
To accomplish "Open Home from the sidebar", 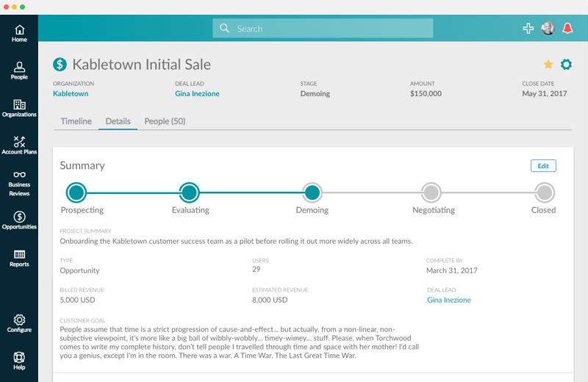I will pyautogui.click(x=19, y=33).
